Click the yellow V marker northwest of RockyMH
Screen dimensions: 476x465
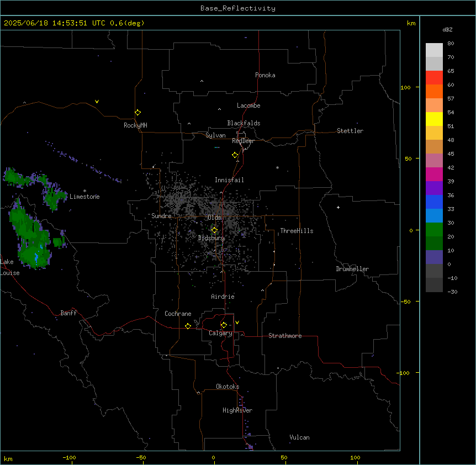[x=97, y=102]
